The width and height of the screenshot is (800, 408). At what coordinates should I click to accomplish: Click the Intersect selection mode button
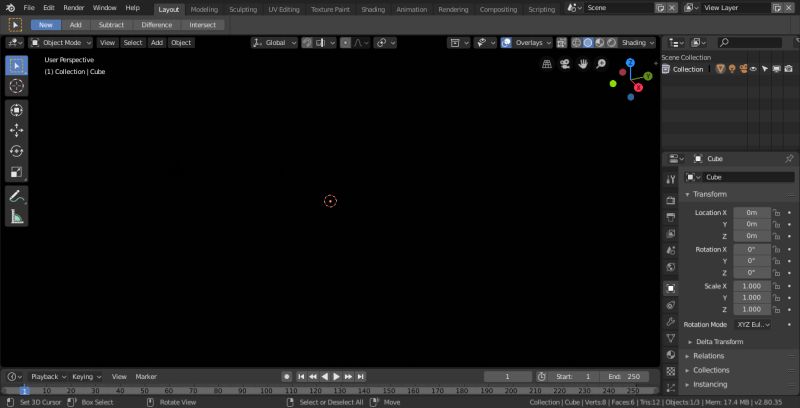pos(203,25)
